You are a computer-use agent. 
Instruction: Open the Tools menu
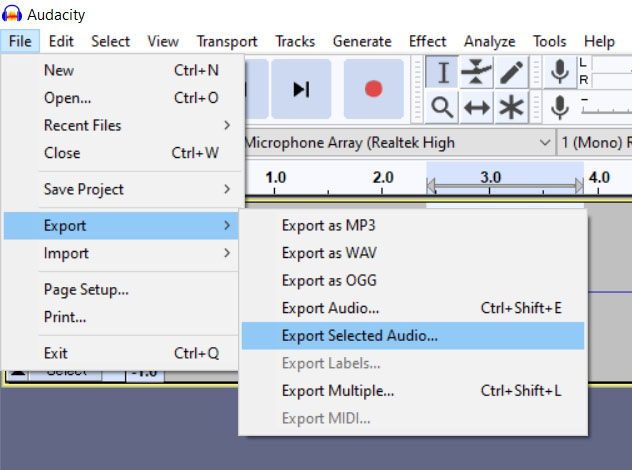pos(549,41)
